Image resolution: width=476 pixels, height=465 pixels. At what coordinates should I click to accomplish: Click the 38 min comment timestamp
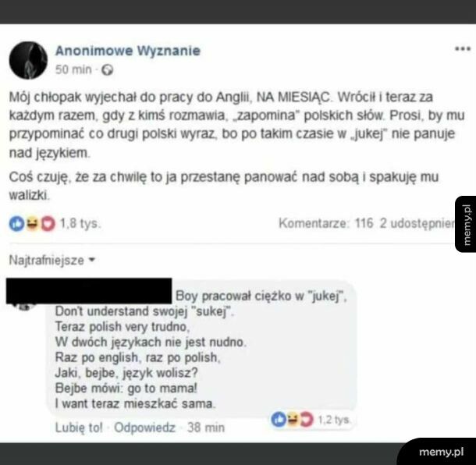point(206,428)
